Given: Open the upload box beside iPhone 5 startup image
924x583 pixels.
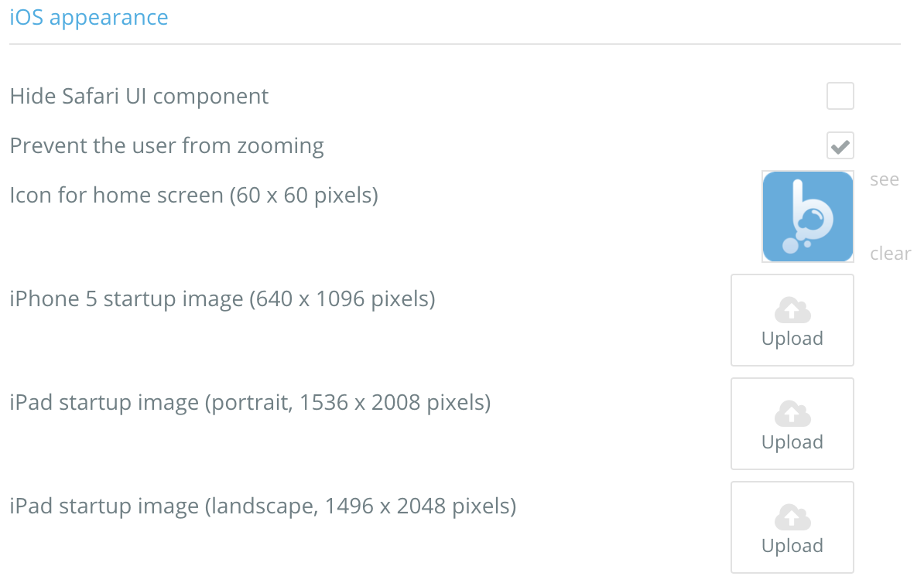Looking at the screenshot, I should coord(792,320).
